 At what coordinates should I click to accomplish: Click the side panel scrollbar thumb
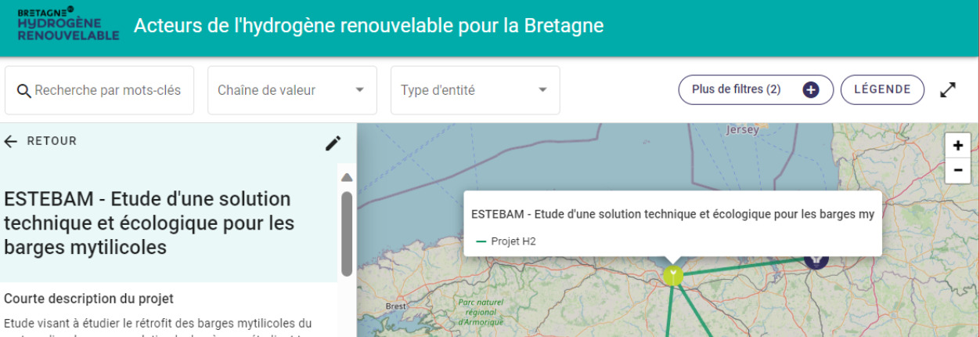(347, 233)
